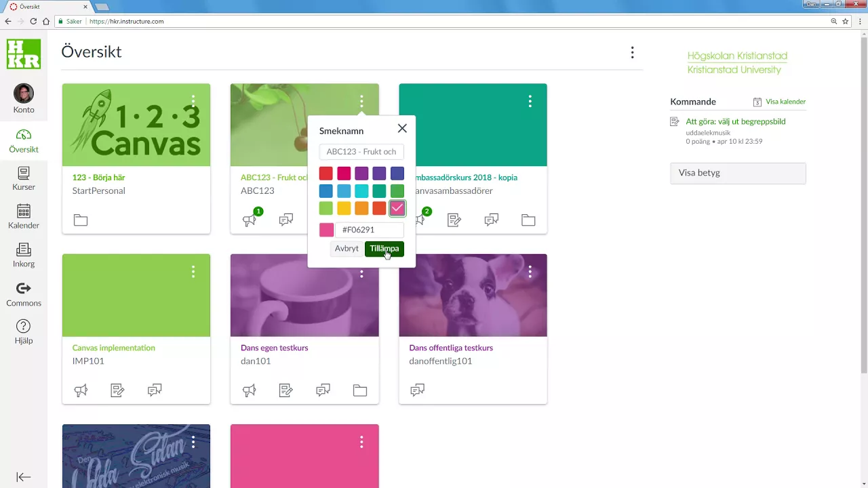Screen dimensions: 868x488
Task: Open options on 123 Canvas card
Action: click(x=193, y=101)
